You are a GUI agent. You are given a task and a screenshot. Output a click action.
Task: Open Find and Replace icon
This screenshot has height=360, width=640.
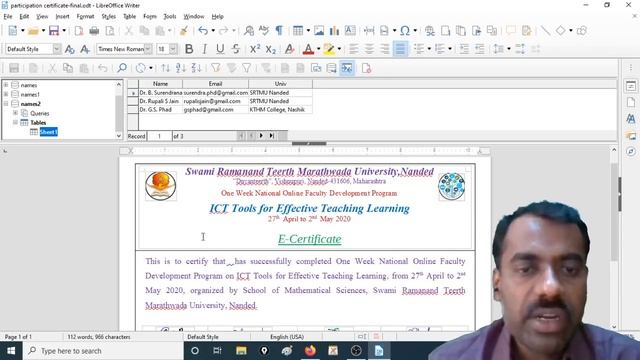(249, 31)
